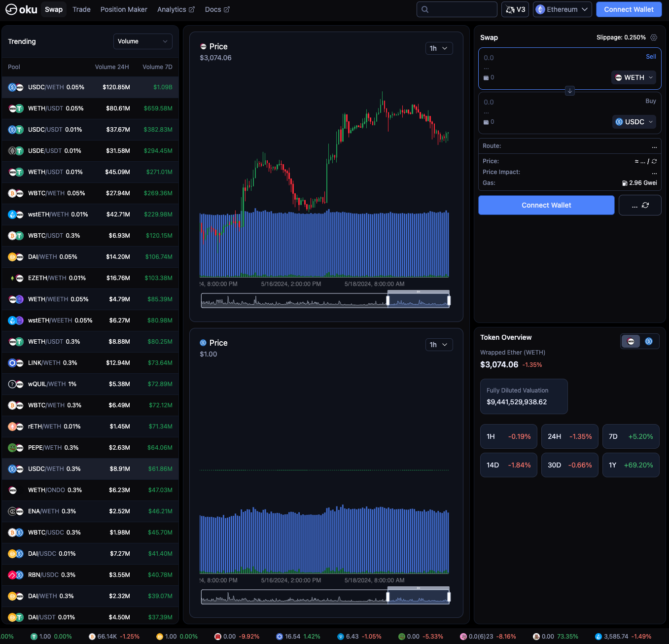Click the 7D +5.20% stat card
669x644 pixels.
[631, 436]
